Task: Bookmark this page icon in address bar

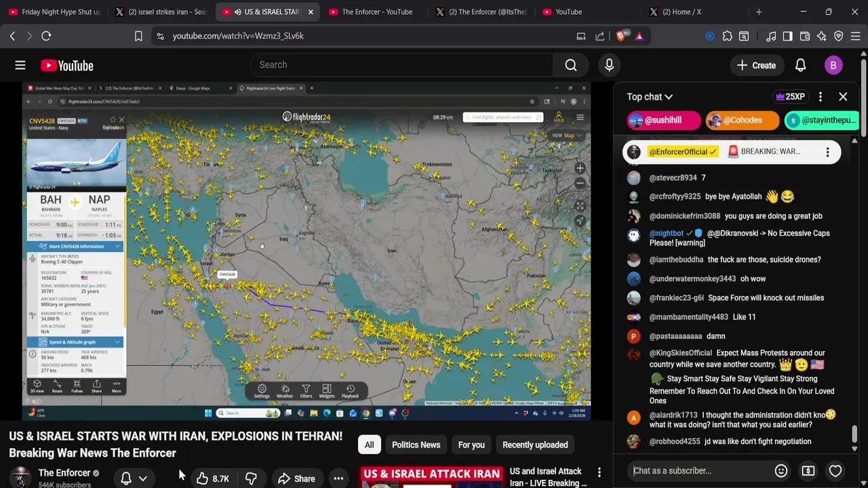Action: 138,36
